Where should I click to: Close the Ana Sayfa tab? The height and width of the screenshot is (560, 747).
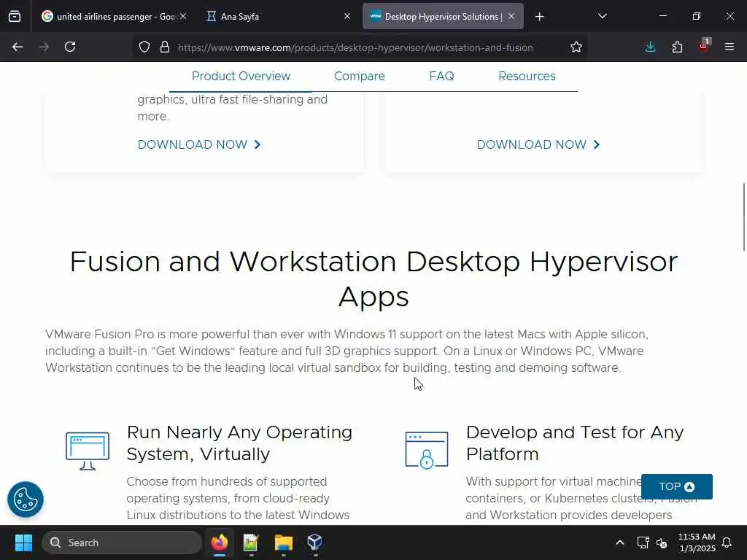pos(347,16)
